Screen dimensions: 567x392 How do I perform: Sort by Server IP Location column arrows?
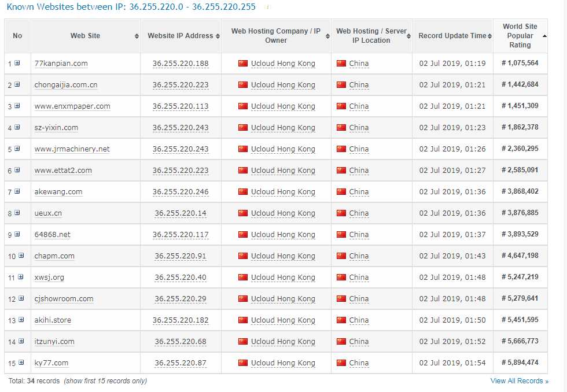tap(408, 36)
